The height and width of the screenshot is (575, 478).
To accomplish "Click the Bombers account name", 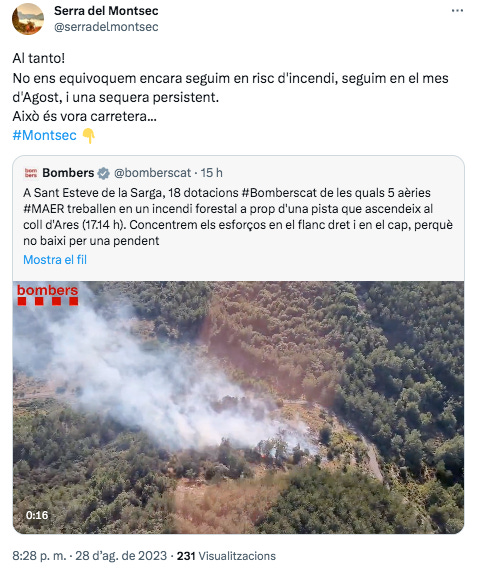I will [x=68, y=173].
